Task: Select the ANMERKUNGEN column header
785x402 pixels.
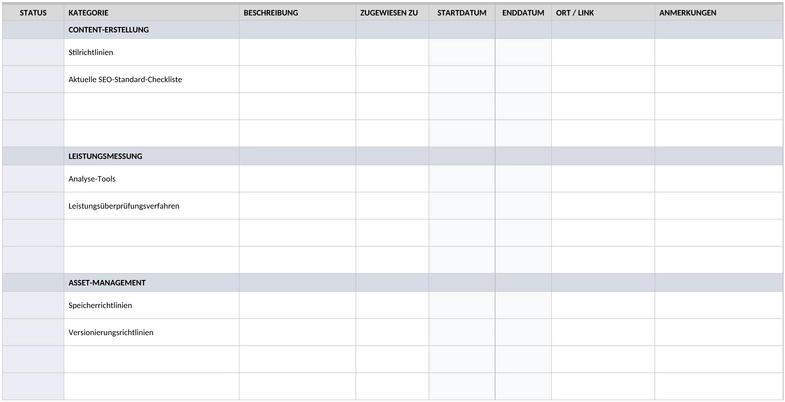Action: 718,13
